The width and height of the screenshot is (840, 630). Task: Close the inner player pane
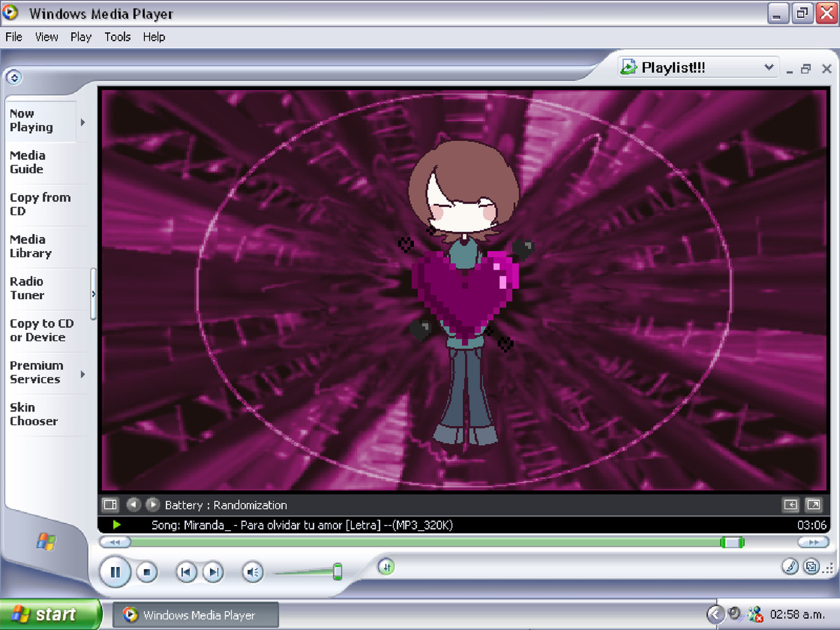(x=827, y=68)
